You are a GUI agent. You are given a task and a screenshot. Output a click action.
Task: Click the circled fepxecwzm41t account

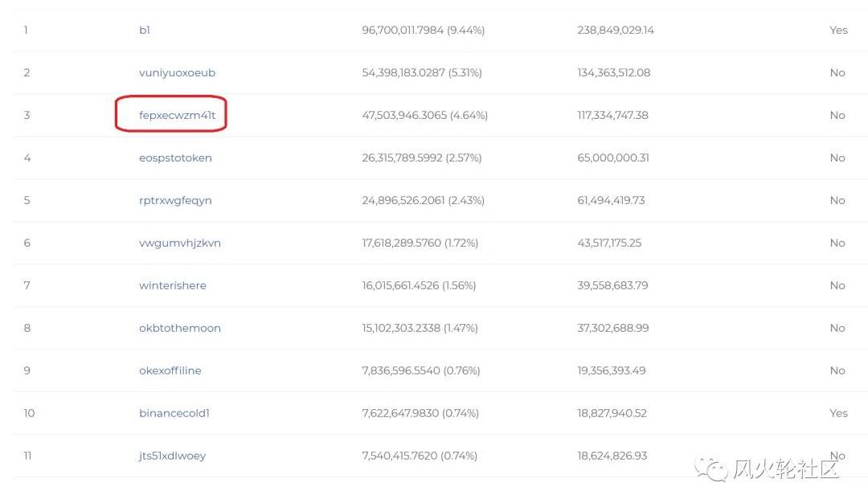[x=177, y=116]
